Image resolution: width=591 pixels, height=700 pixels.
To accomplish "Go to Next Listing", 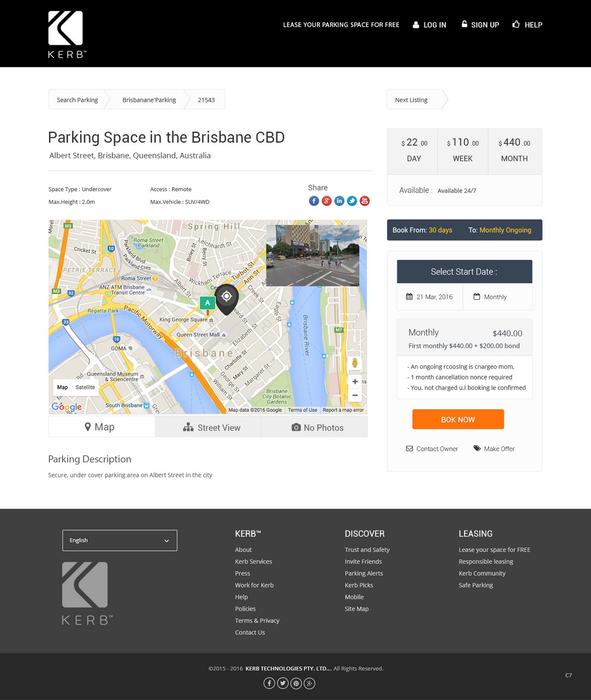I will click(x=412, y=100).
